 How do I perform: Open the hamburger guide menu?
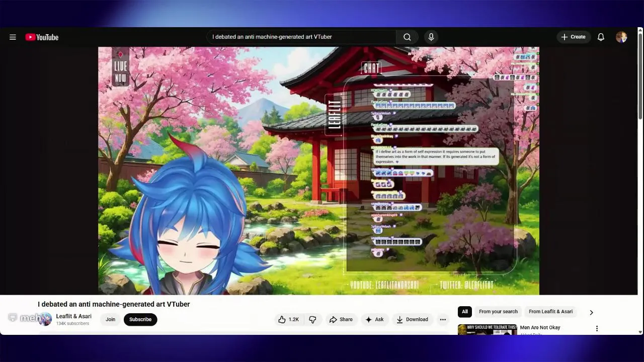(13, 37)
